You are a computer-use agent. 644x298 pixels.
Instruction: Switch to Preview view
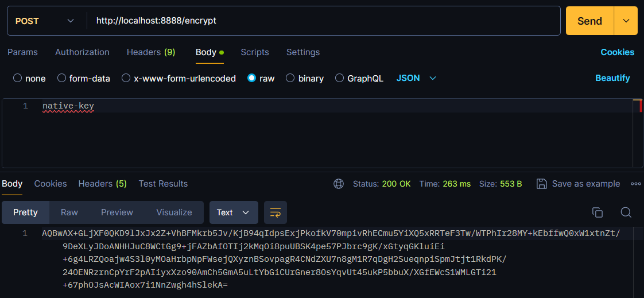117,212
